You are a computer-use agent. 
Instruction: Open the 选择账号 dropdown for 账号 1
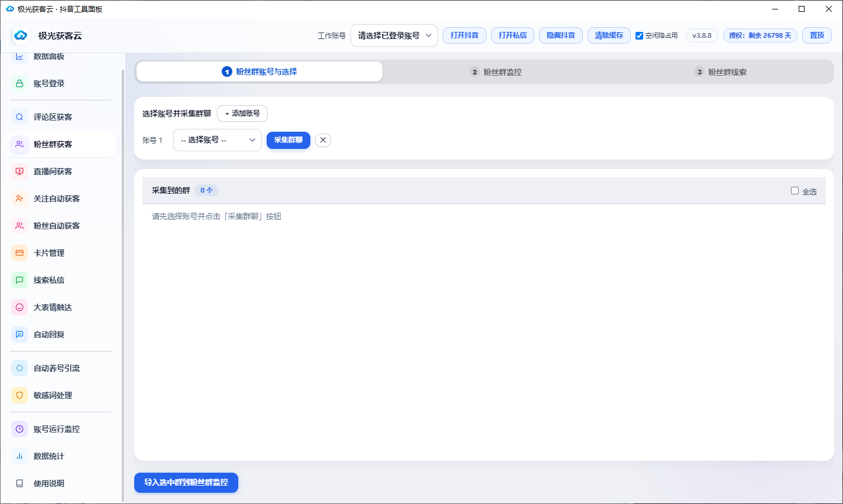(218, 140)
